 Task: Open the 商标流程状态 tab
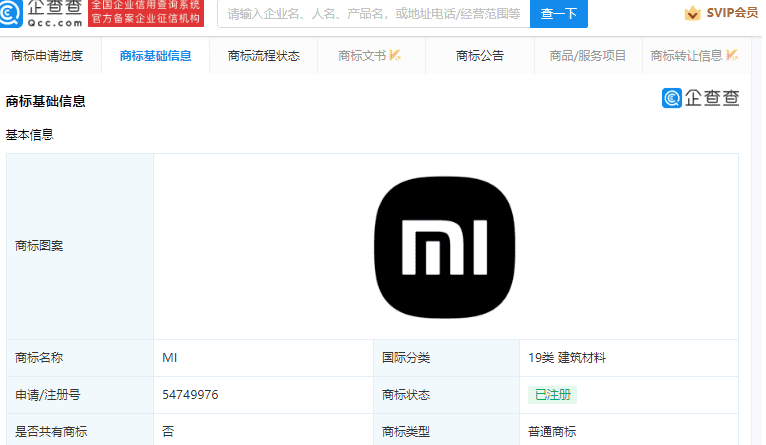(x=263, y=56)
